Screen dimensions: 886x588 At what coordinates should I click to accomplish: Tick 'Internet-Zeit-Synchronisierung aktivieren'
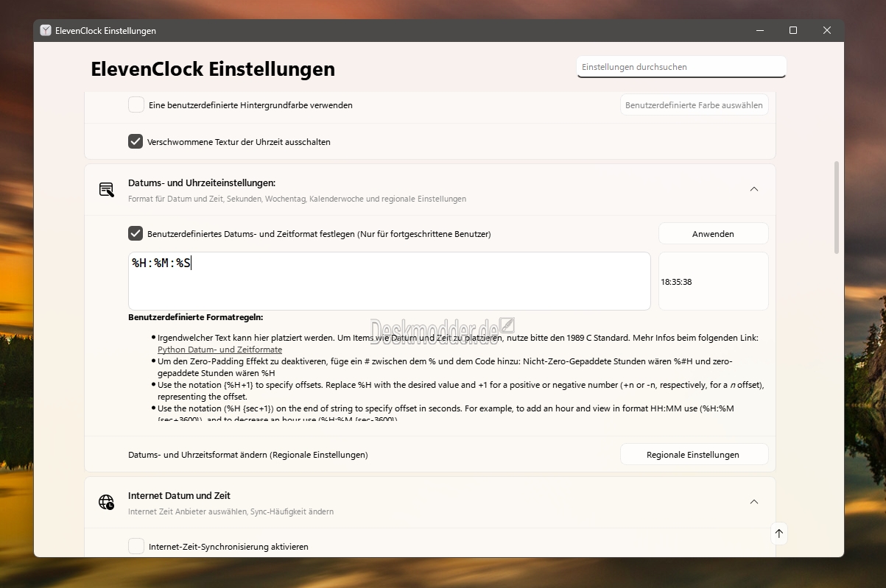tap(136, 546)
